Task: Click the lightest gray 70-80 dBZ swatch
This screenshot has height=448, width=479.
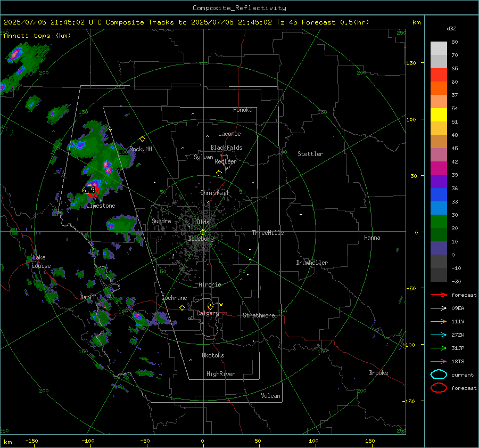Action: tap(439, 48)
